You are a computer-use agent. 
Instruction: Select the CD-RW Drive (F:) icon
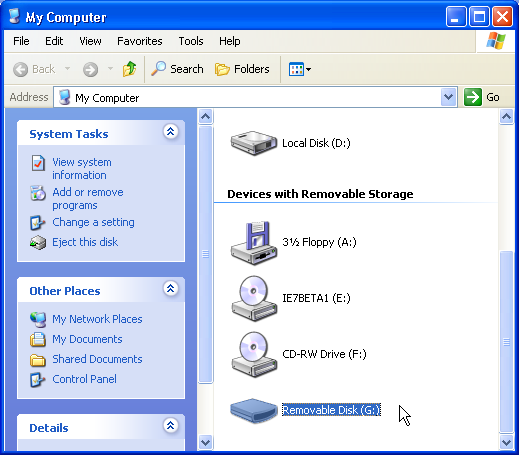[254, 354]
